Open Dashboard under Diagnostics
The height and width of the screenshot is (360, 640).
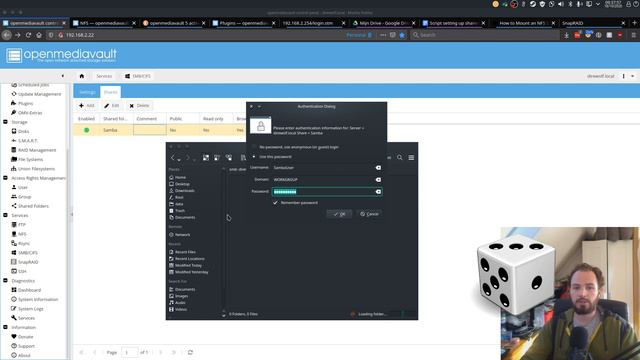(29, 290)
